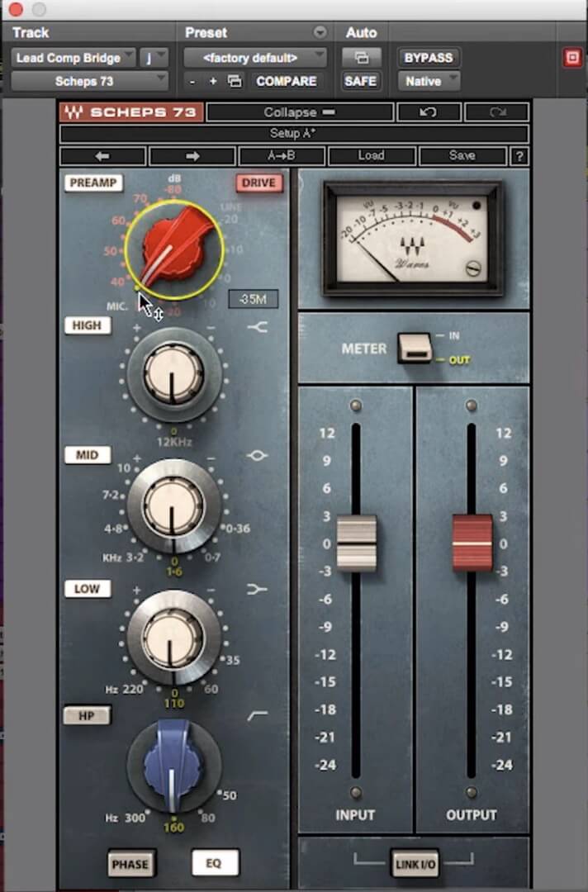Screen dimensions: 588x892
Task: Open the Lead Comp Bridge track selector
Action: tap(73, 58)
